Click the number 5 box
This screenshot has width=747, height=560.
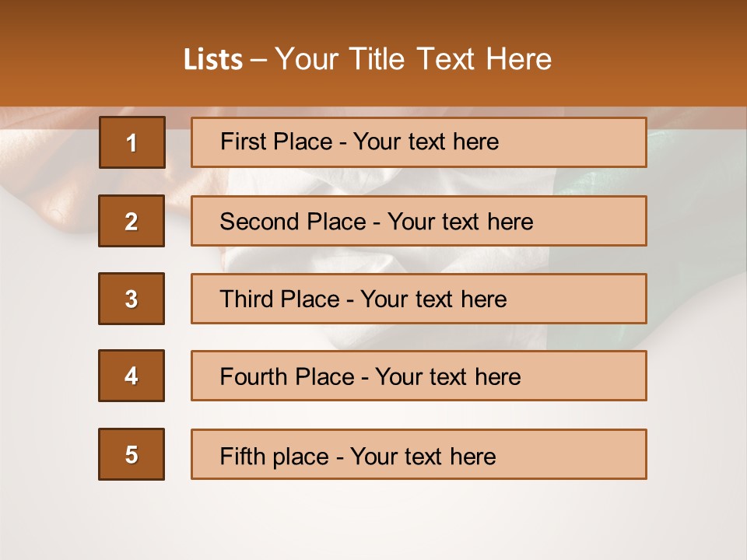click(132, 454)
